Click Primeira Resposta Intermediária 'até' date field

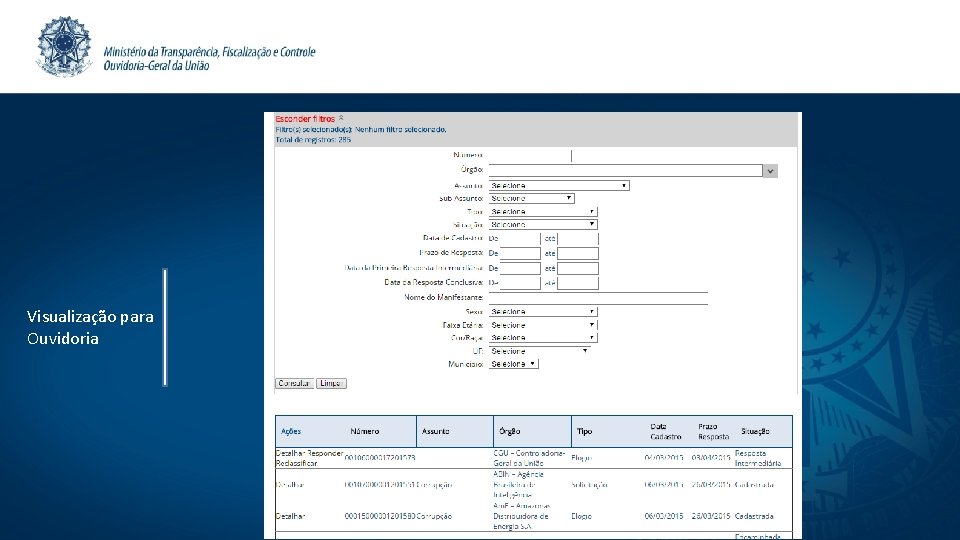pos(578,268)
